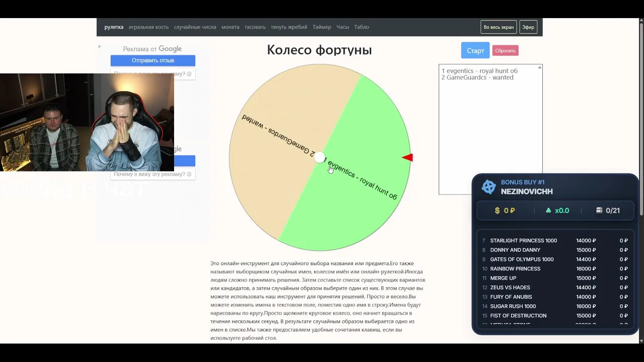Click the 'x0.0' multiplier value
This screenshot has height=362, width=644.
pyautogui.click(x=562, y=211)
